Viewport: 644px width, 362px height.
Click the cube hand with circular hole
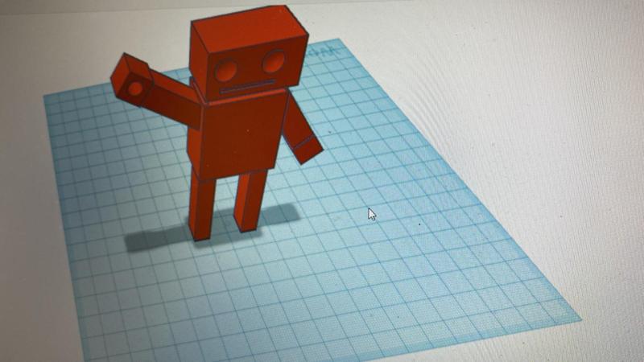point(131,80)
